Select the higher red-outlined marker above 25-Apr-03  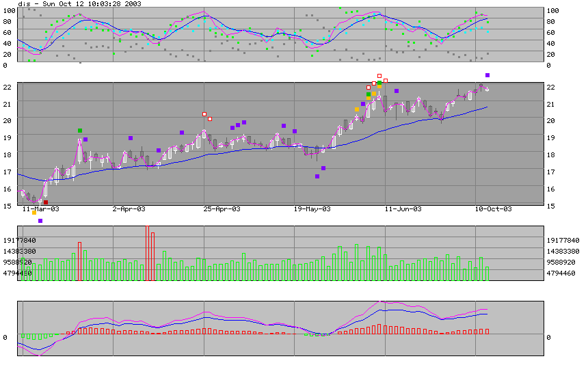click(x=204, y=114)
